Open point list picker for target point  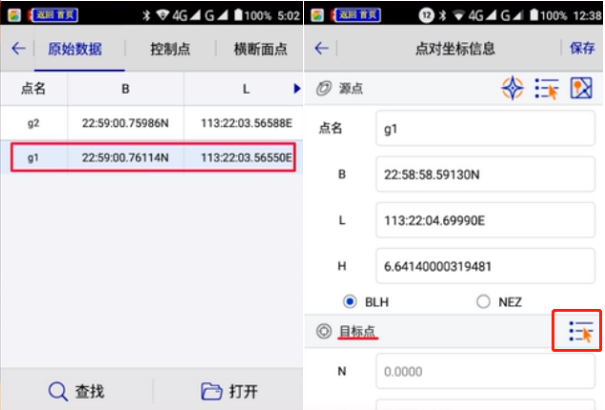(x=578, y=332)
